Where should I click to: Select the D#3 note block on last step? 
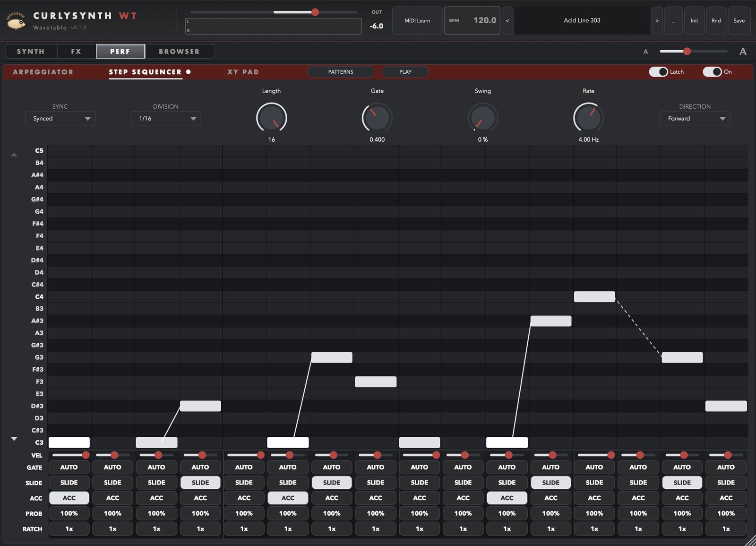point(726,406)
